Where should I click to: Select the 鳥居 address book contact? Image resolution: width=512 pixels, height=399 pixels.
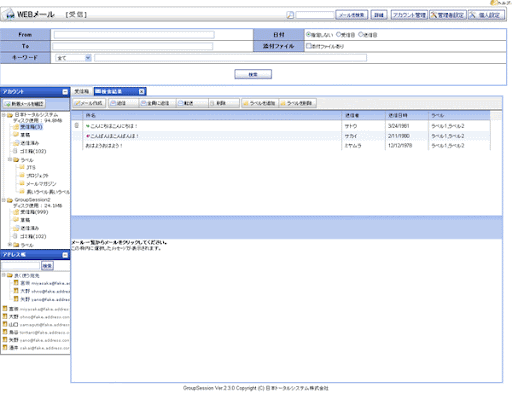(x=36, y=332)
